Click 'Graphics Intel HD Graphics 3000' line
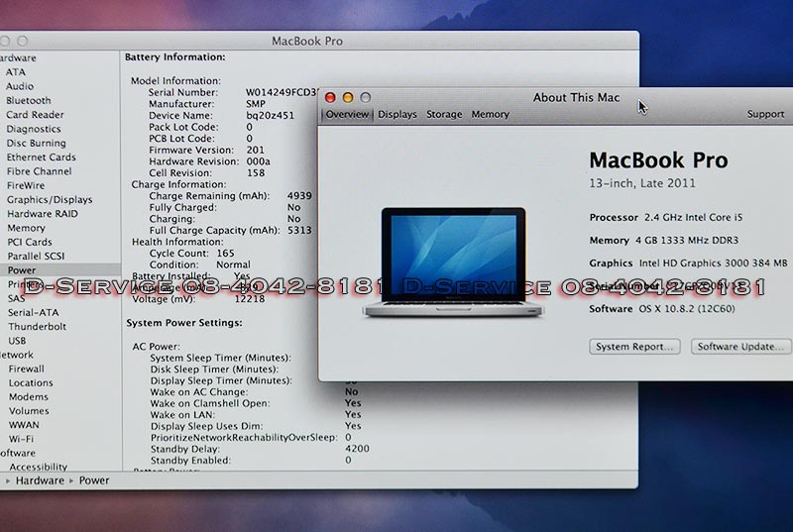Image resolution: width=793 pixels, height=532 pixels. tap(688, 263)
